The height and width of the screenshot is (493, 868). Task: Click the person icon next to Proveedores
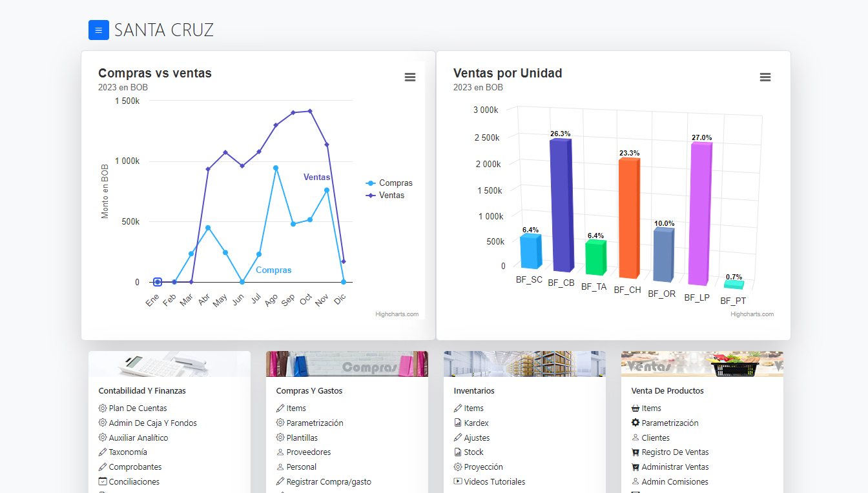point(280,452)
